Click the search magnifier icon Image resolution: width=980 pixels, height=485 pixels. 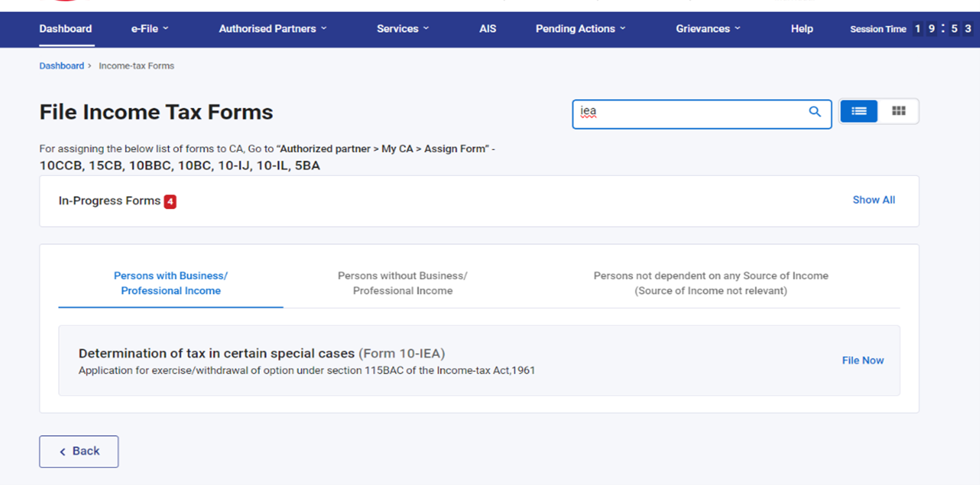click(x=814, y=112)
